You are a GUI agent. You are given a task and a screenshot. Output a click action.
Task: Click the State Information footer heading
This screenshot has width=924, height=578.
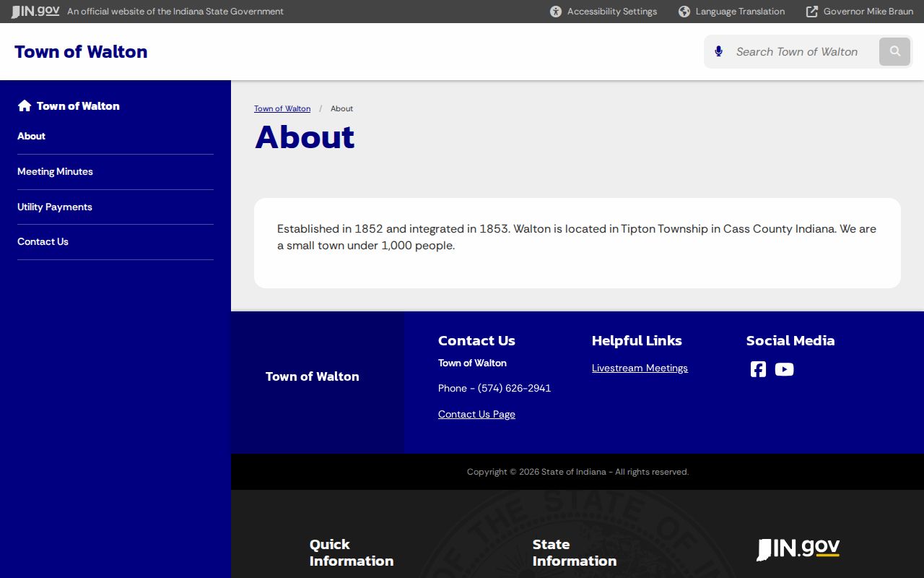click(575, 553)
